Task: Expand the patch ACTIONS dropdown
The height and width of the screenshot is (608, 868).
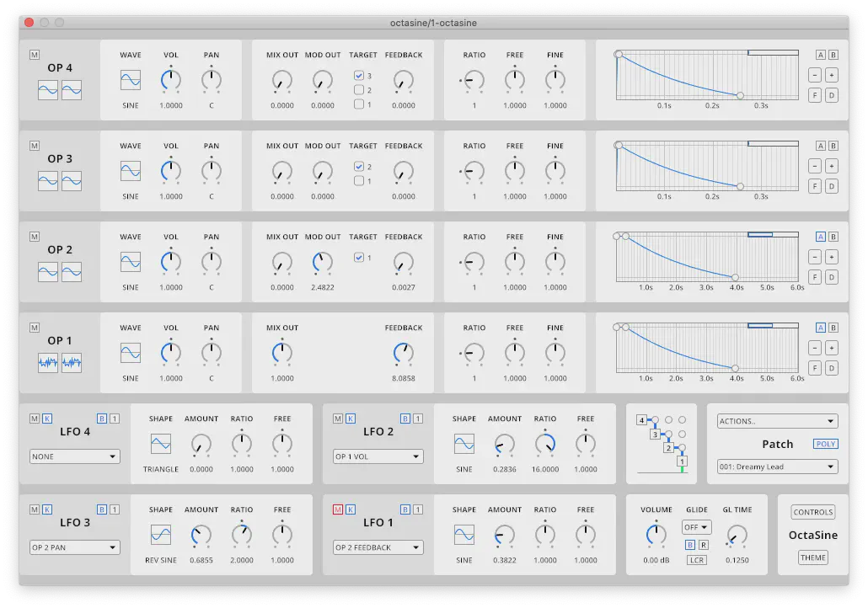Action: pyautogui.click(x=777, y=421)
